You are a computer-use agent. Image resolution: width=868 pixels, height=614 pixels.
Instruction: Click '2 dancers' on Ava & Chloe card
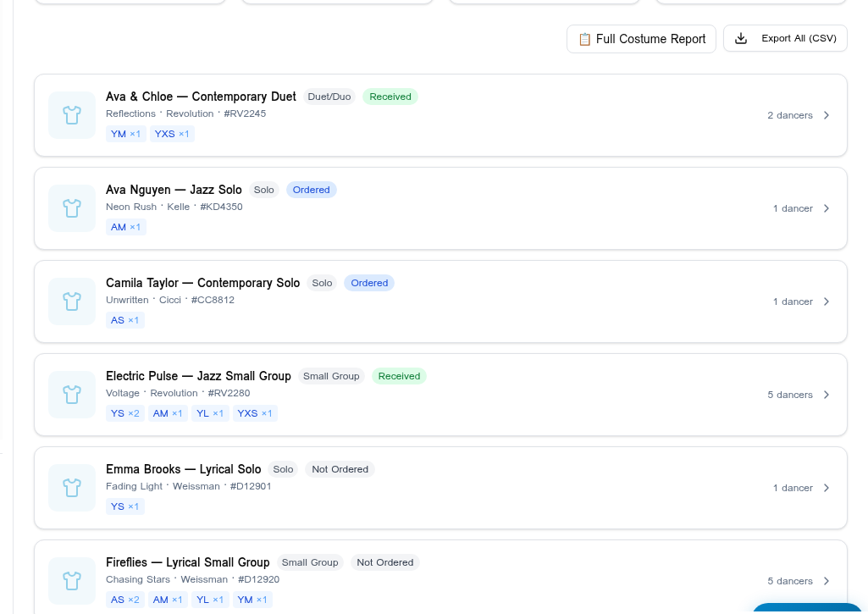click(790, 115)
